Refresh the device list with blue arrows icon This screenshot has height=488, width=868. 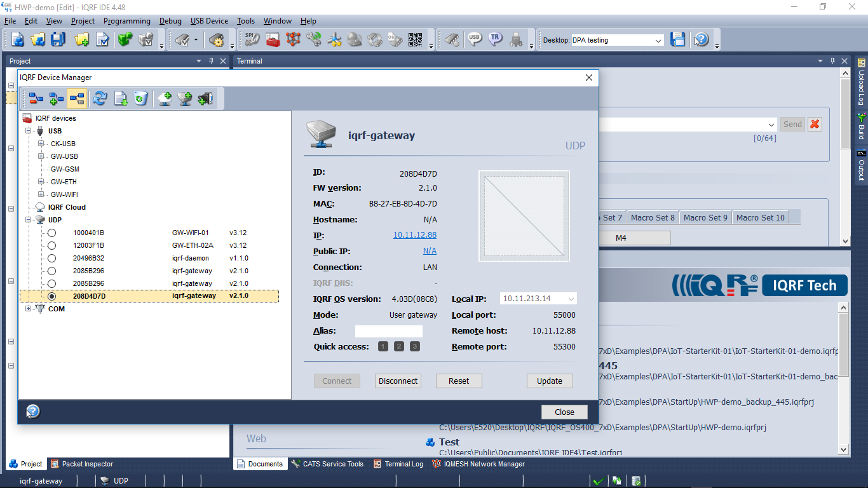[x=100, y=98]
